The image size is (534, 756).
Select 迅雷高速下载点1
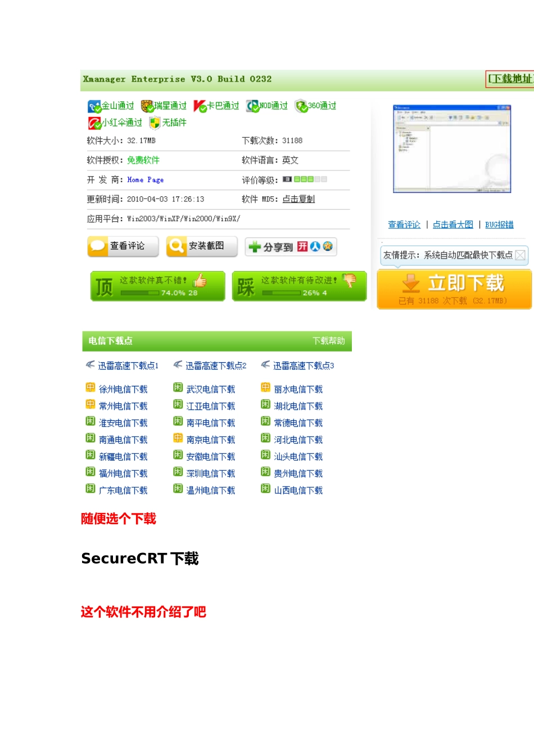128,366
